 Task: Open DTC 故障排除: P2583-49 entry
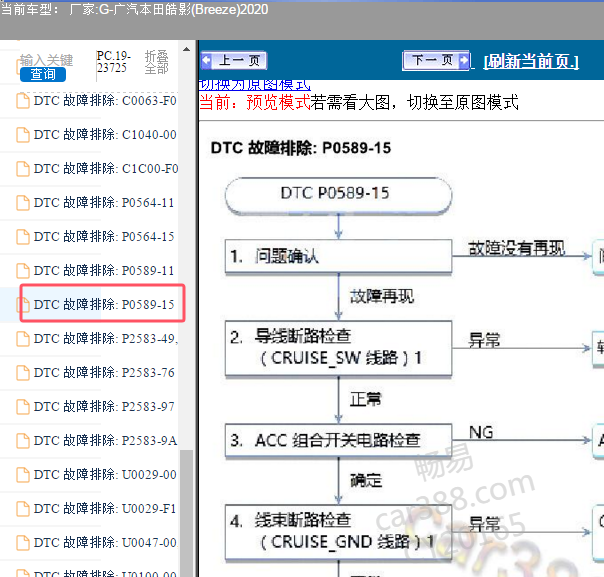click(106, 339)
